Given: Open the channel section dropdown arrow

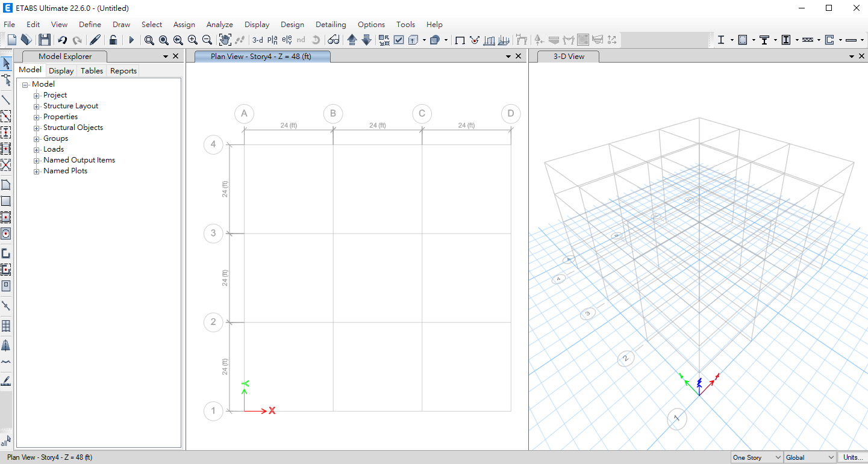Looking at the screenshot, I should coord(840,40).
